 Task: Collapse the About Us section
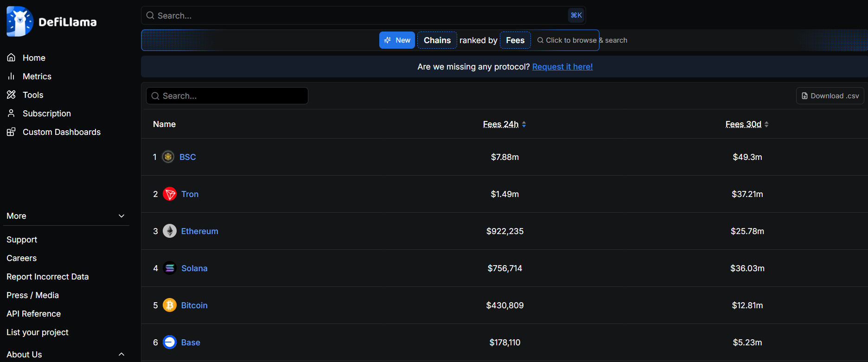[x=121, y=355]
